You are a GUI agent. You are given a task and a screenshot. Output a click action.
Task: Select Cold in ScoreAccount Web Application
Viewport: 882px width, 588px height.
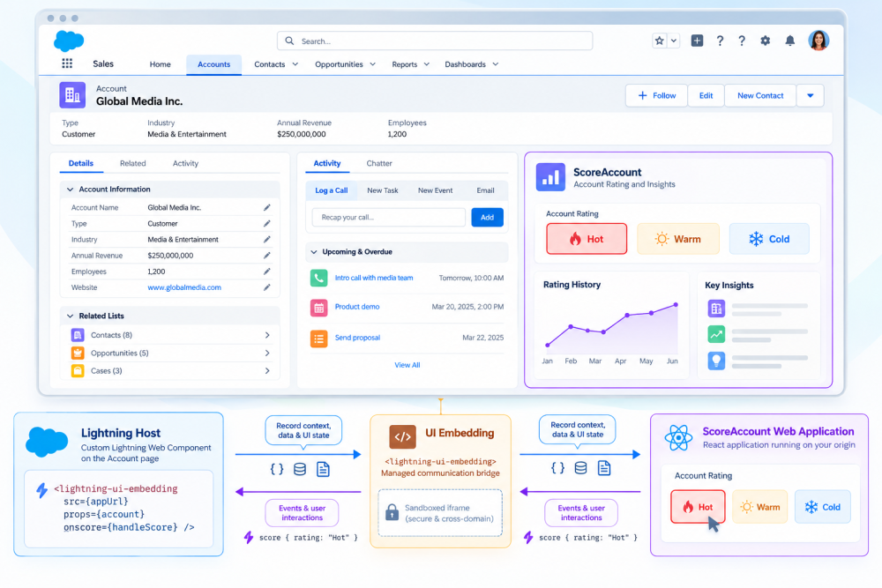tap(822, 507)
